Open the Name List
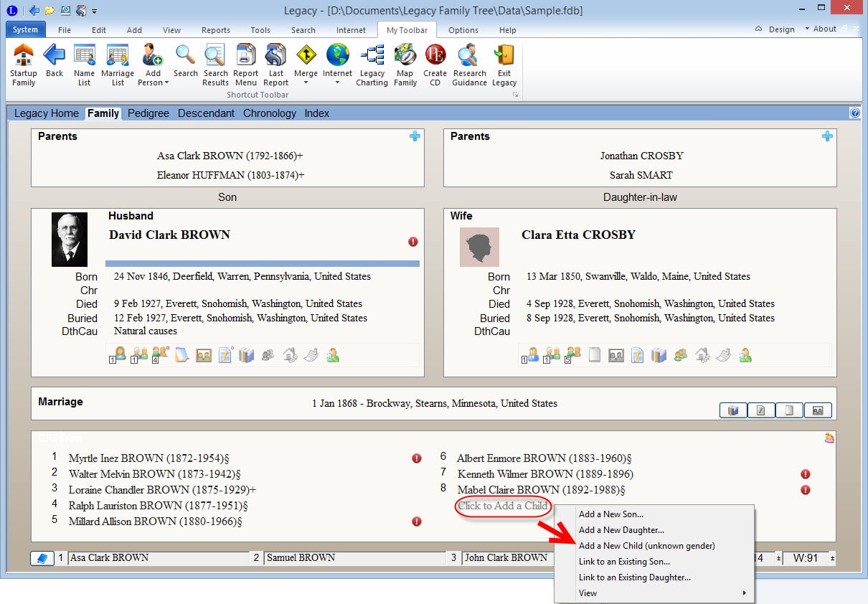The image size is (868, 604). (84, 65)
